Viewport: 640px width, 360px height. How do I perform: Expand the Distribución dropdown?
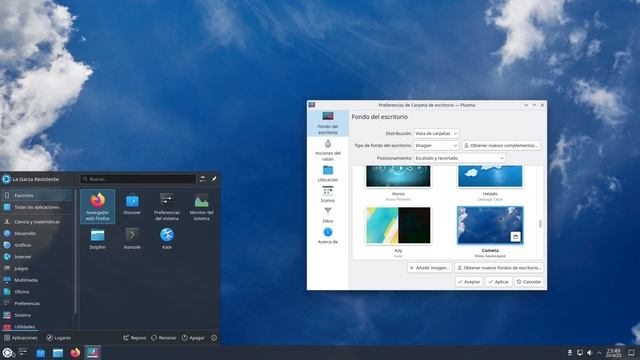pyautogui.click(x=436, y=133)
